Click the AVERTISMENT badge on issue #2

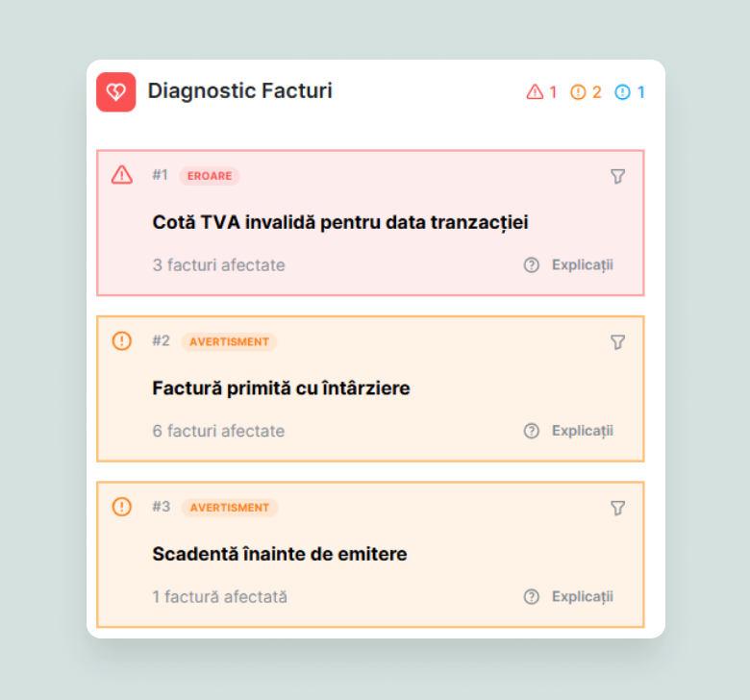229,341
